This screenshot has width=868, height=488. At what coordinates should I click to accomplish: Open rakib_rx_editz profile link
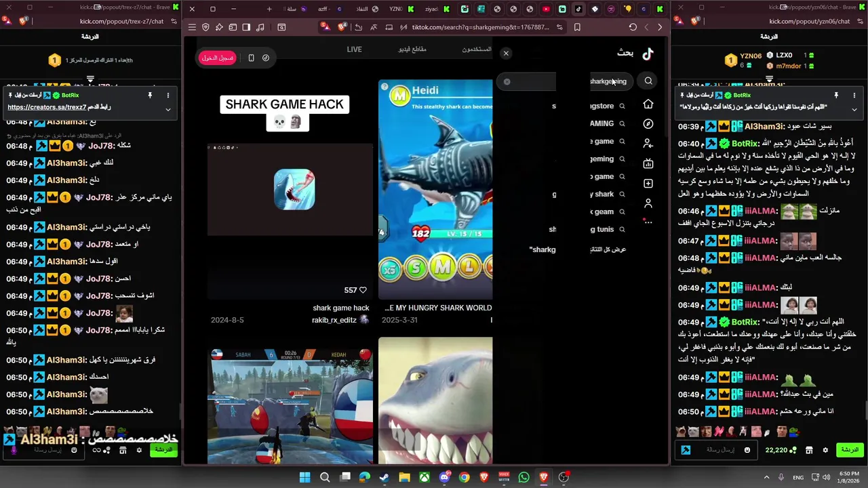tap(334, 320)
